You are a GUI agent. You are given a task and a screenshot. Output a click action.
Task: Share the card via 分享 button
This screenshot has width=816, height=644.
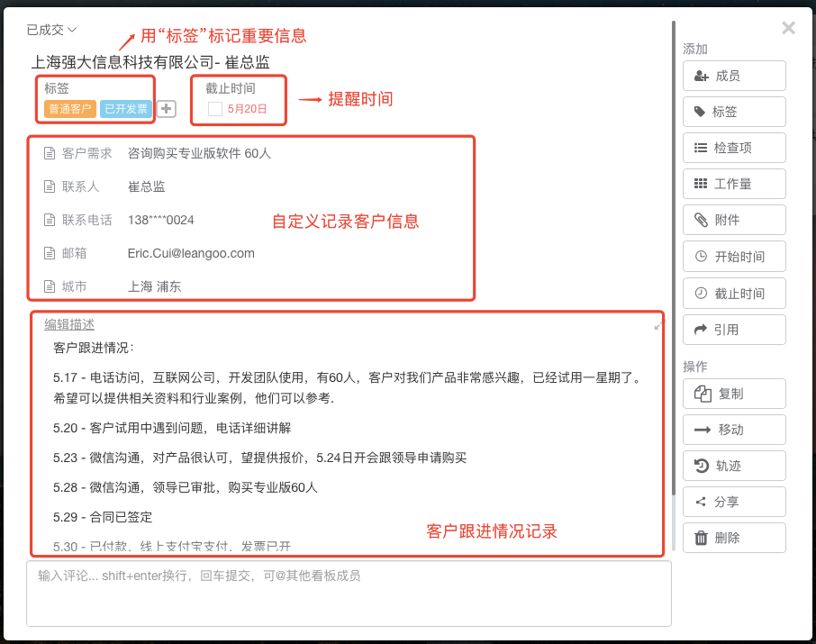coord(734,502)
